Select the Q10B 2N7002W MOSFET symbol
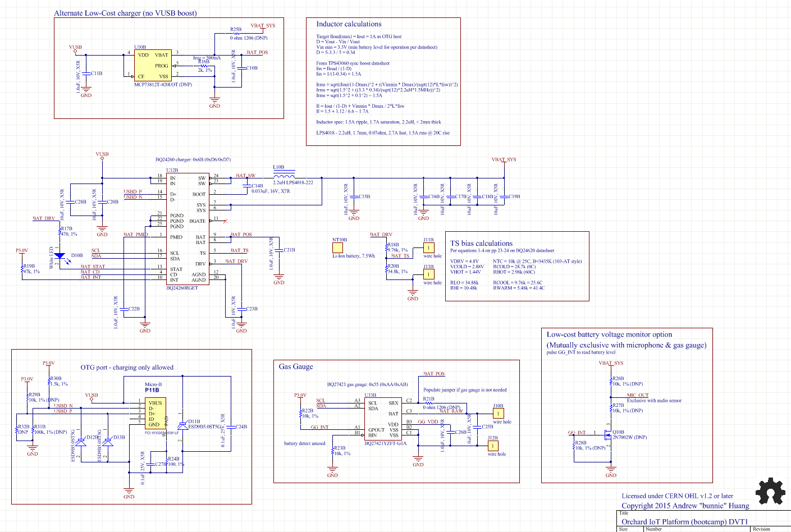This screenshot has width=791, height=532. 608,434
